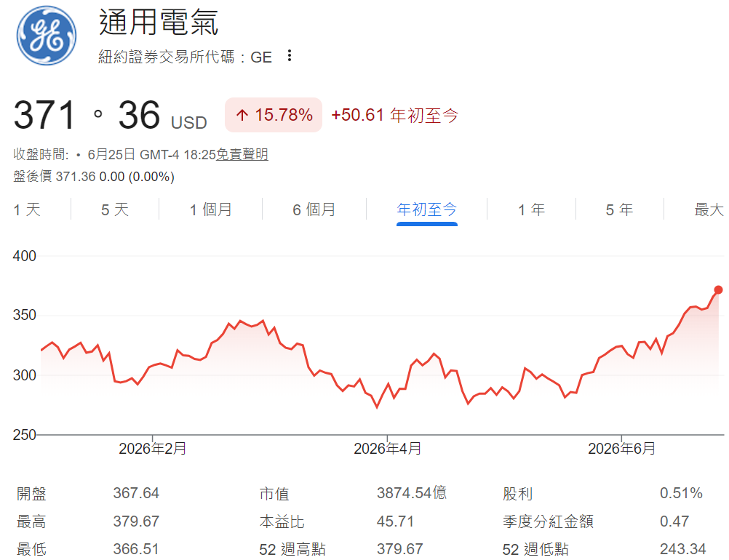Switch to the 5 年 chart tab
The width and height of the screenshot is (729, 560).
click(619, 209)
